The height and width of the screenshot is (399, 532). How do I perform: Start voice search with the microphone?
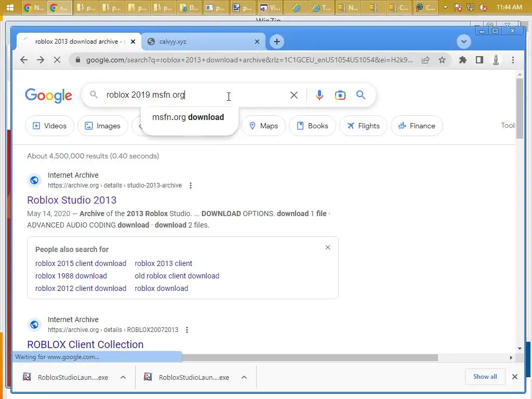tap(319, 95)
